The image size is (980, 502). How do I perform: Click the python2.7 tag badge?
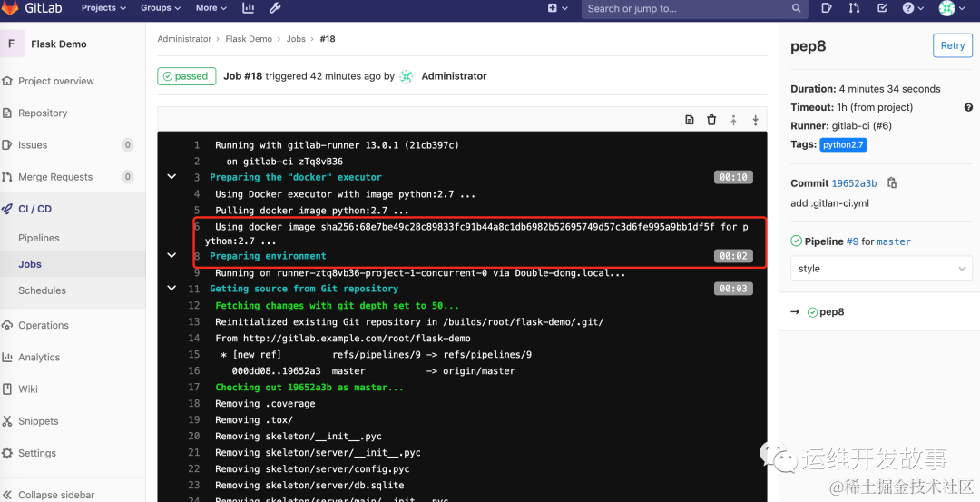click(843, 145)
